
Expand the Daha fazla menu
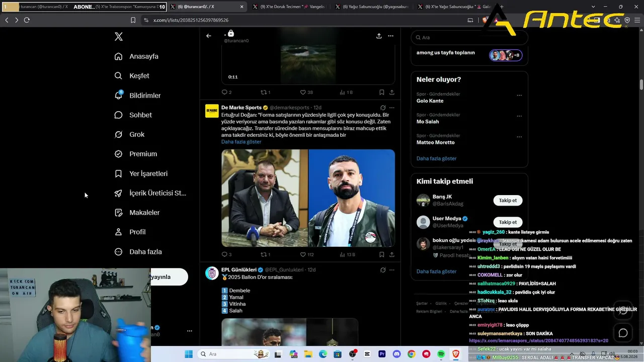point(138,252)
